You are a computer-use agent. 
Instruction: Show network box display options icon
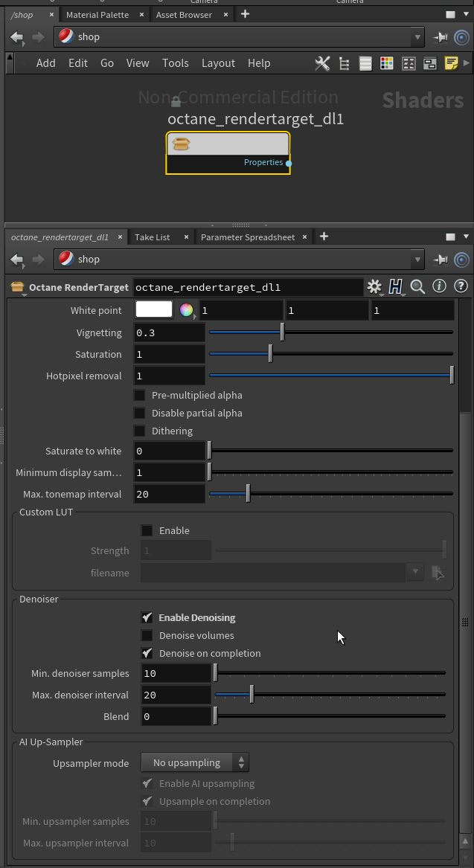pyautogui.click(x=429, y=64)
